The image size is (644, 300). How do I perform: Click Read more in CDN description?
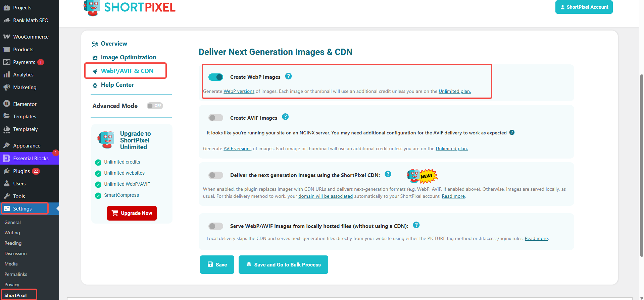point(453,196)
